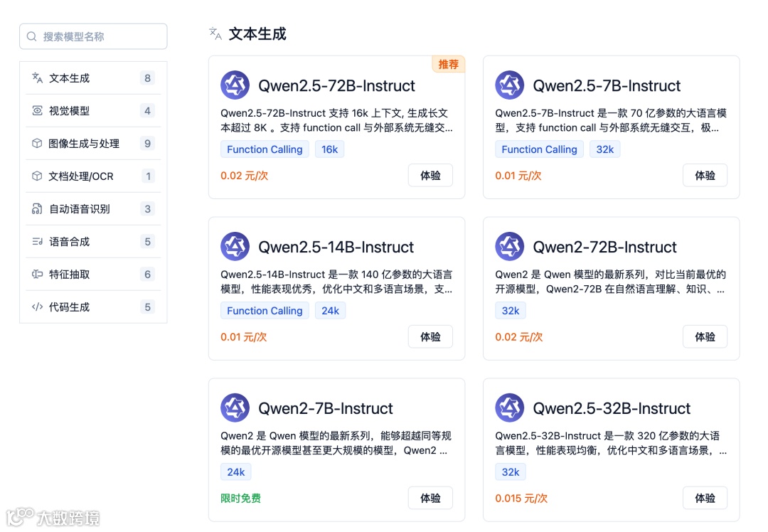Click Function Calling tag on Qwen2.5-7B-Instruct card

539,149
